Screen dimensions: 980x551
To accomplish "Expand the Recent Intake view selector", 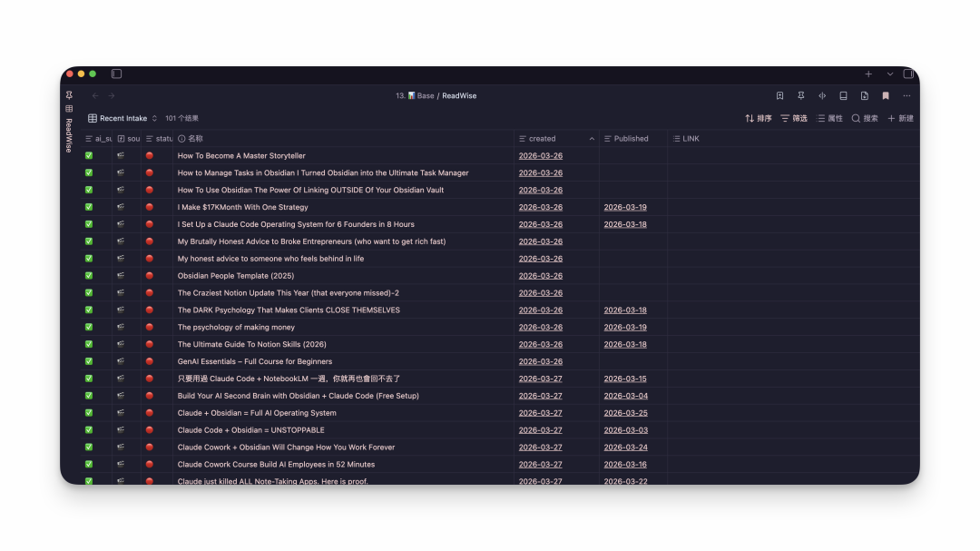I will click(x=122, y=118).
